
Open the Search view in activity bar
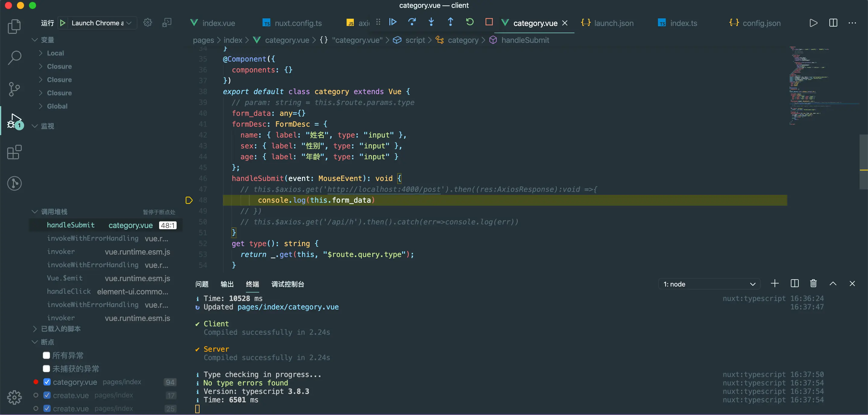(x=14, y=58)
